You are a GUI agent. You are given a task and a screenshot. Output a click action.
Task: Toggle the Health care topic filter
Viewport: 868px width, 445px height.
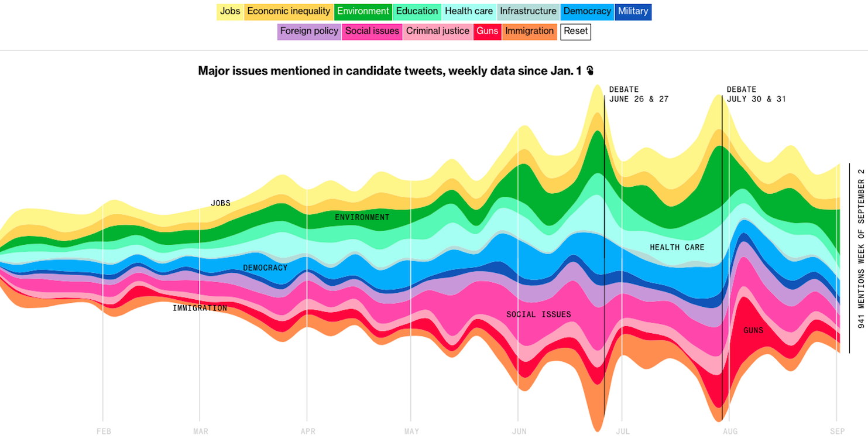[x=469, y=11]
